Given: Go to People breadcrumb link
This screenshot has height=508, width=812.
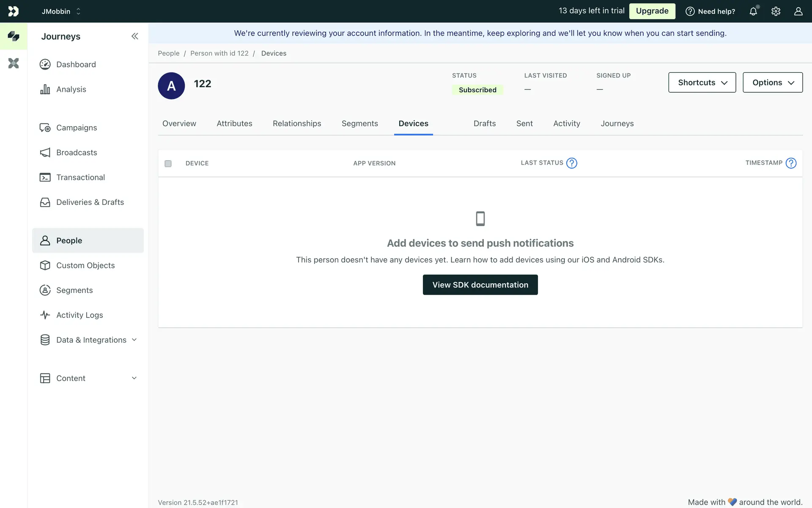Looking at the screenshot, I should pos(168,53).
